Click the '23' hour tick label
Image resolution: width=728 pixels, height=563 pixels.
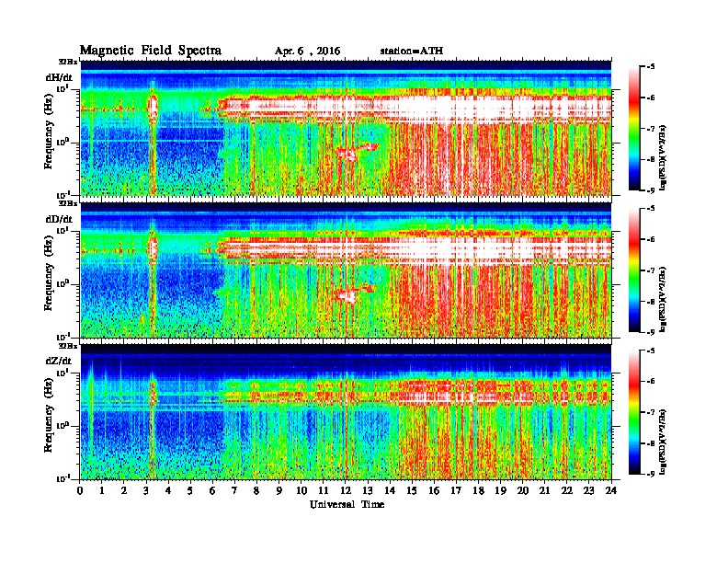coord(588,491)
